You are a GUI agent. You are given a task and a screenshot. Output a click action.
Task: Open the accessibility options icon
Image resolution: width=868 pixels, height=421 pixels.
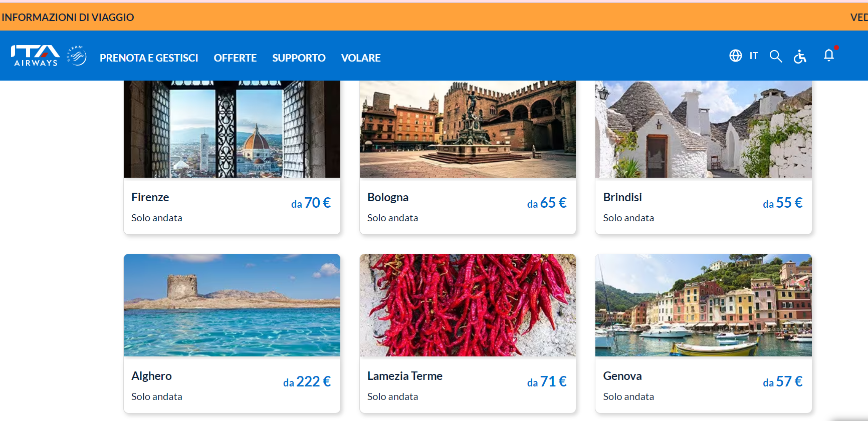click(x=800, y=57)
